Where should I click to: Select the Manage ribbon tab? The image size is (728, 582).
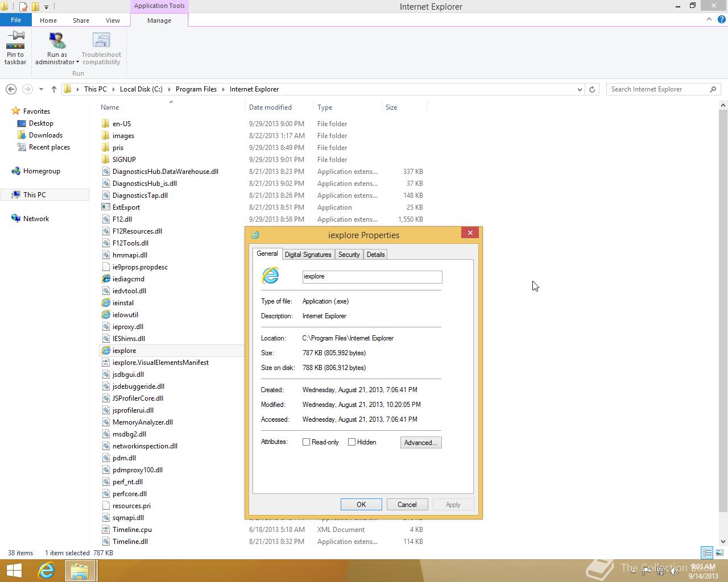pyautogui.click(x=159, y=20)
